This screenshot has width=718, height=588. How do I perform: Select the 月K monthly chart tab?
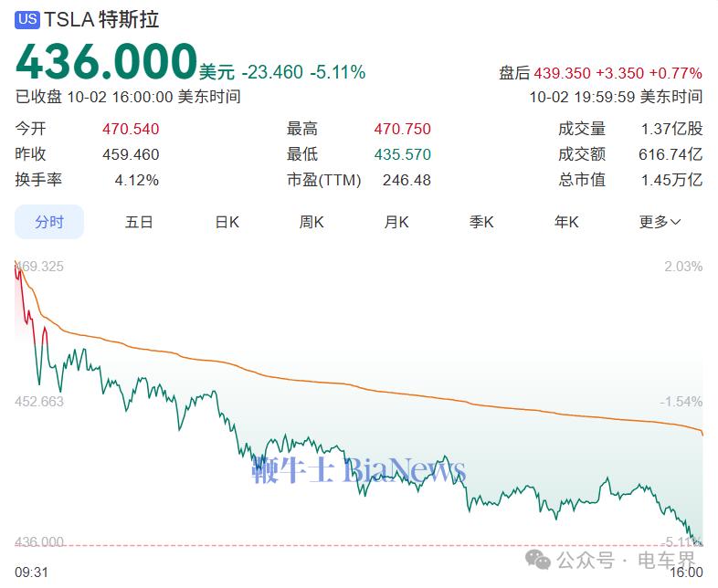396,222
